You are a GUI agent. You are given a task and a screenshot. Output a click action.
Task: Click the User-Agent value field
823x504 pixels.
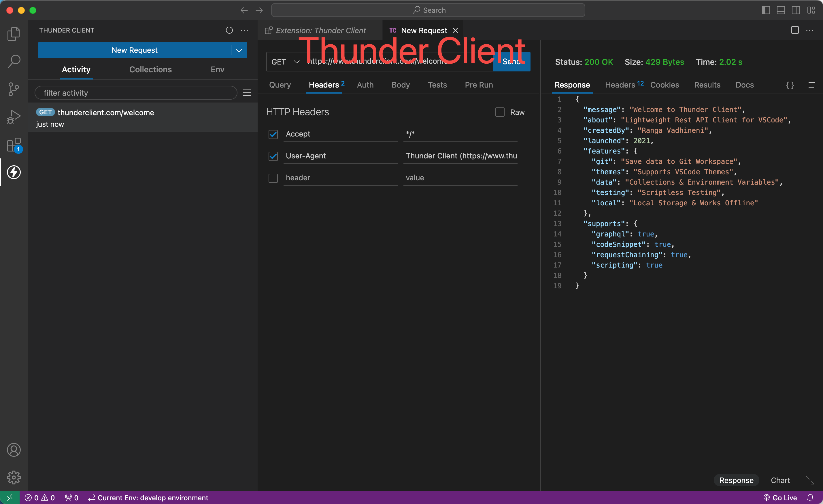click(x=460, y=156)
